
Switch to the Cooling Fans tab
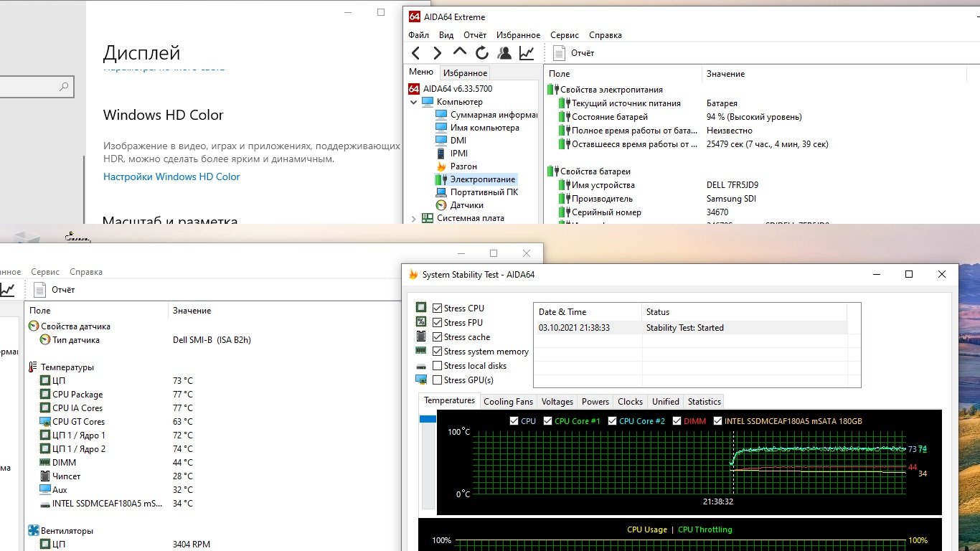point(508,402)
